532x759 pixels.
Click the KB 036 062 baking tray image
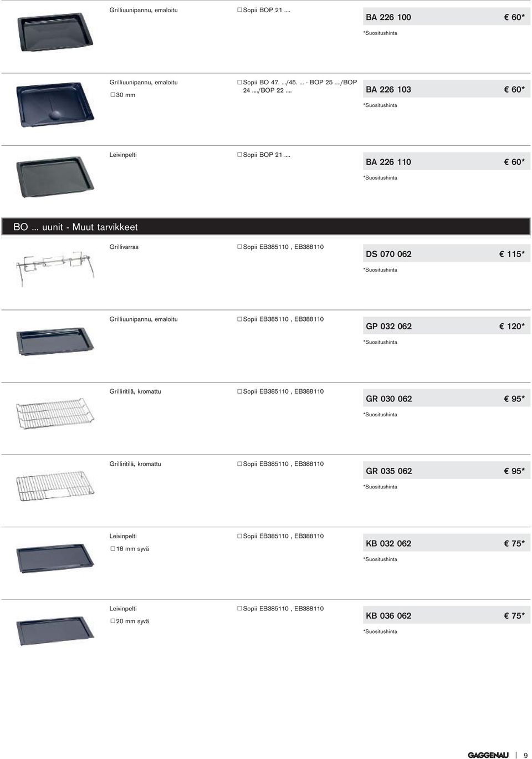pos(55,630)
